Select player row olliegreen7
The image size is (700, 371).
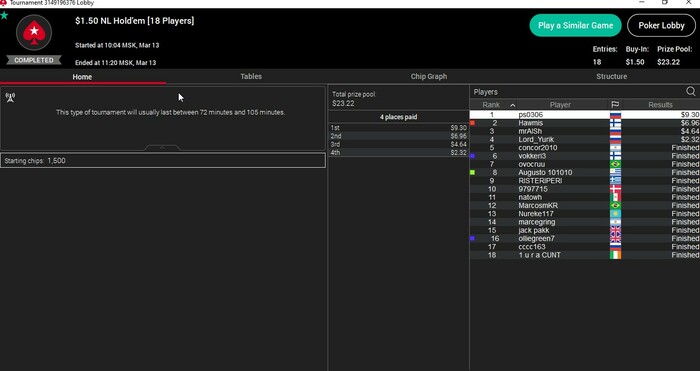(x=585, y=238)
